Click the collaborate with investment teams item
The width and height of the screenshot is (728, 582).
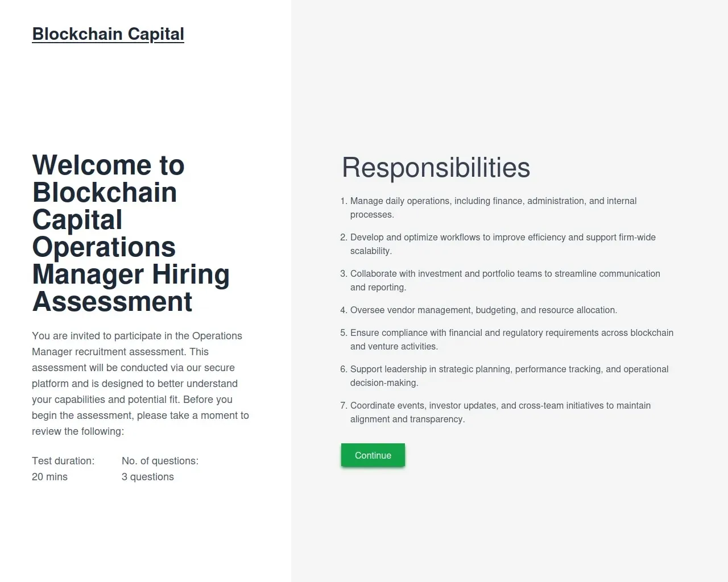click(x=504, y=280)
